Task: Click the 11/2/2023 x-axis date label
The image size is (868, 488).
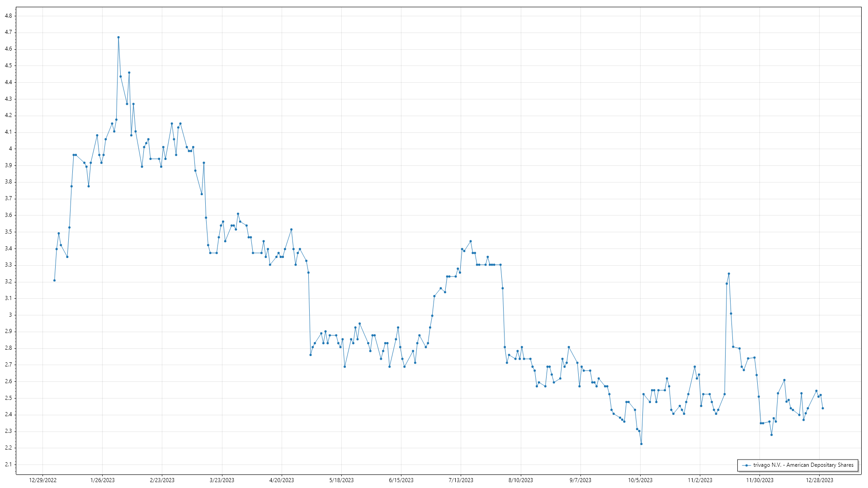Action: click(700, 480)
